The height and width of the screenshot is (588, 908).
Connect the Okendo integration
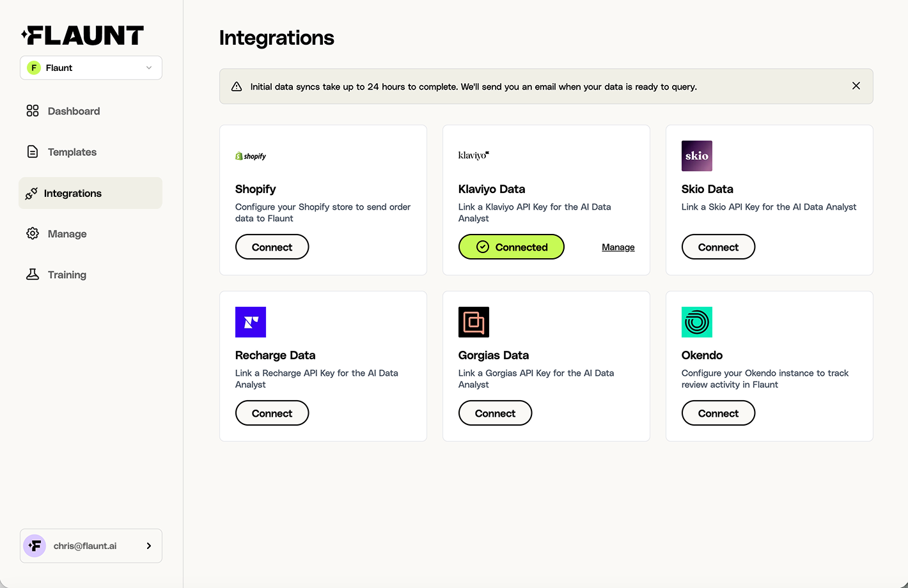[718, 413]
